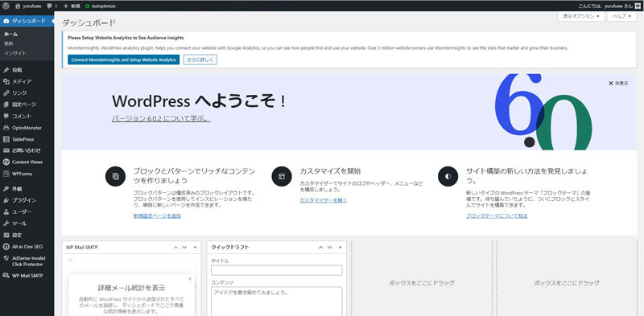Move the クイックドラフト widget up
644x316 pixels.
(320, 248)
